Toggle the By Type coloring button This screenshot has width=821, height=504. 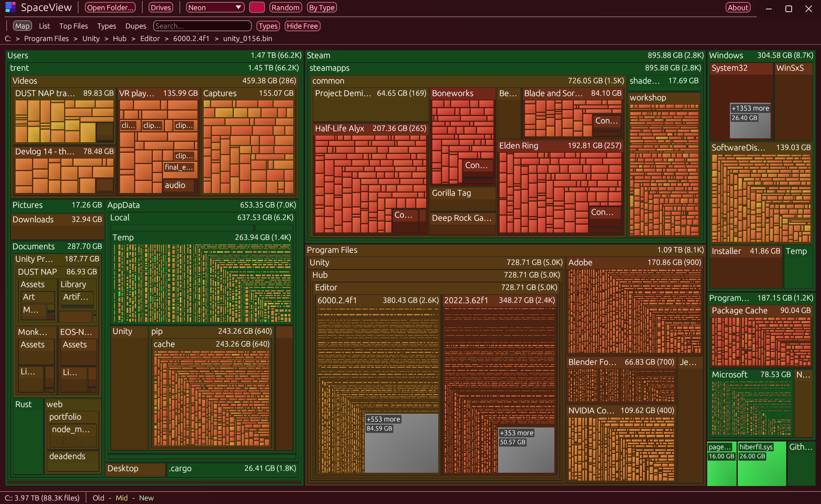[x=322, y=7]
